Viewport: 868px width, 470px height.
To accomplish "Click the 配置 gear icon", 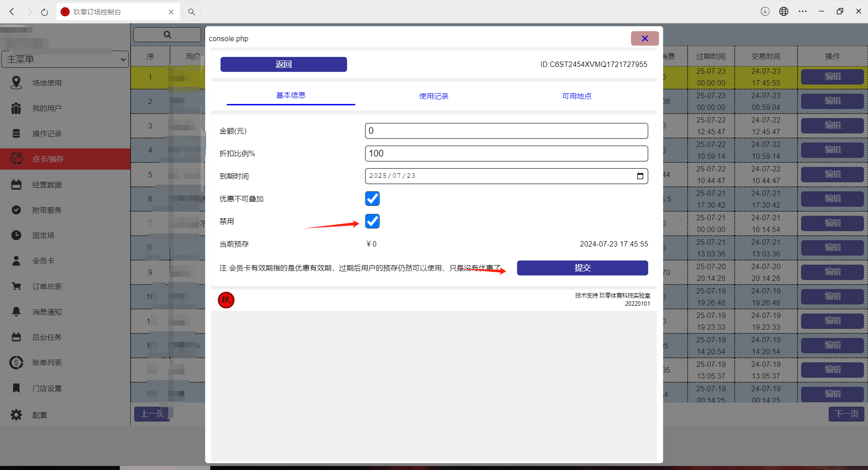I will (16, 415).
